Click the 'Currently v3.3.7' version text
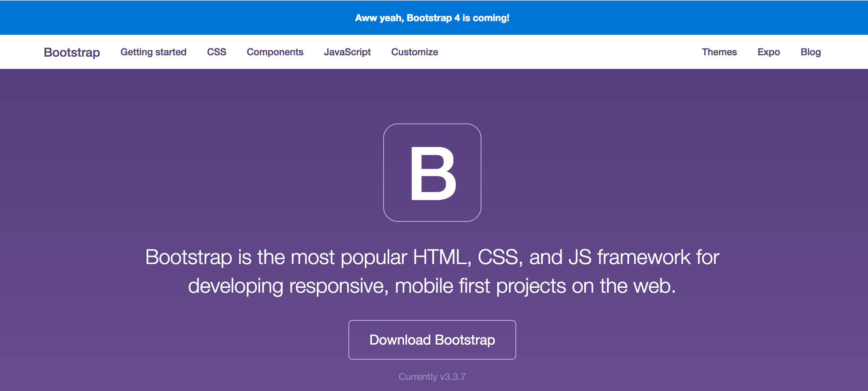This screenshot has height=391, width=868. click(x=432, y=377)
